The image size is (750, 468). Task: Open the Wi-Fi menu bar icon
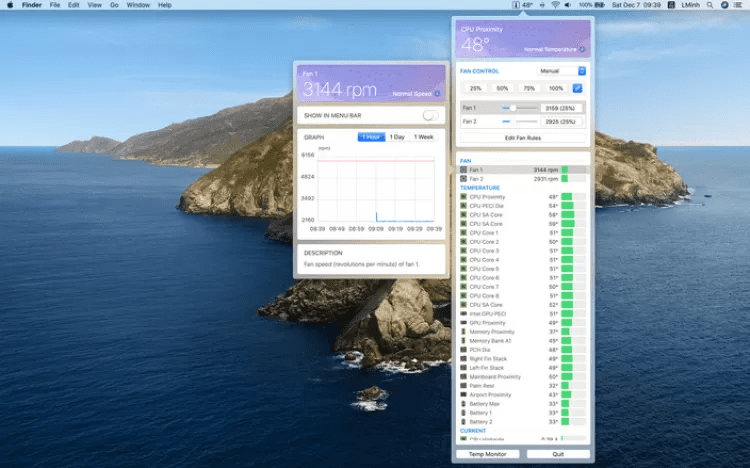555,5
